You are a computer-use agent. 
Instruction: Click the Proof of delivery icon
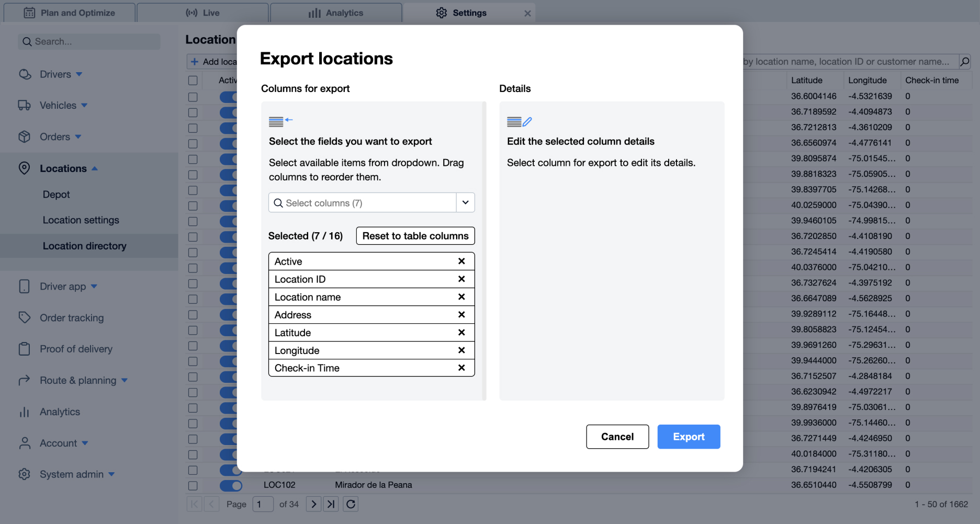(x=25, y=349)
